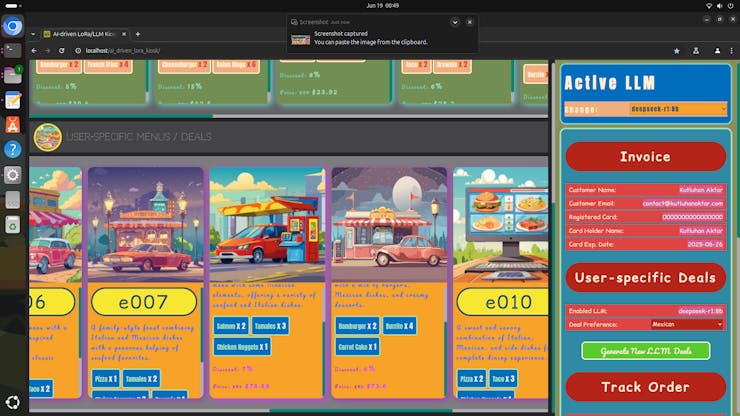Open the Trash dock icon
740x416 pixels.
point(12,224)
